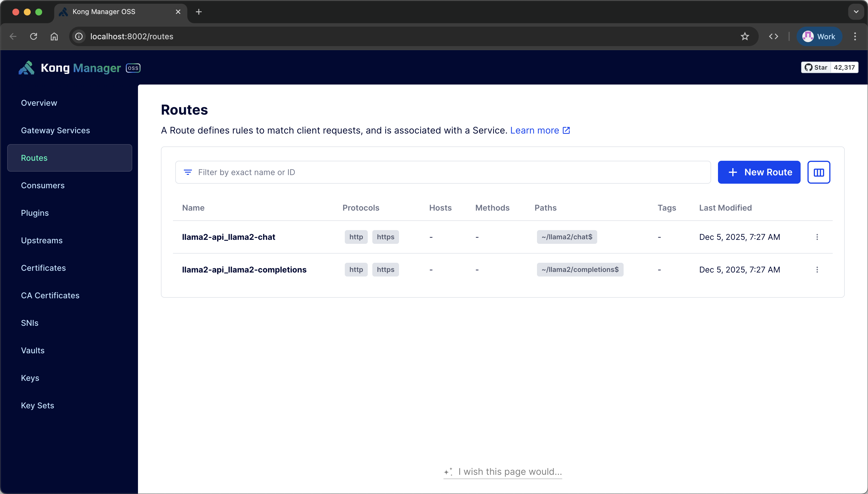Click the filter icon in search box

188,172
